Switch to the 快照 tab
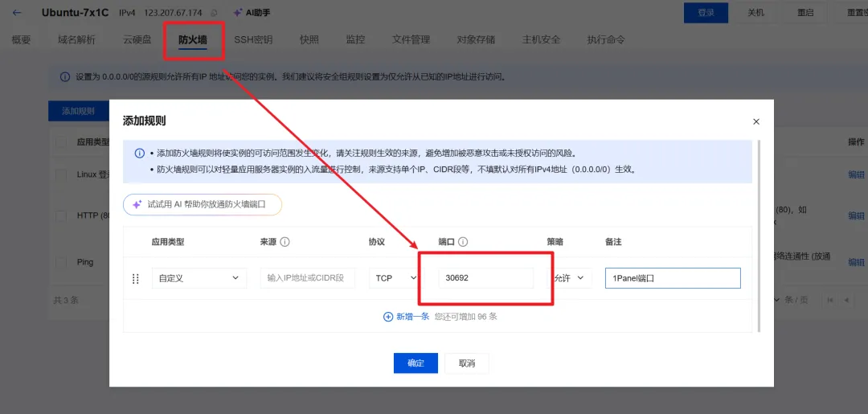 [x=309, y=40]
